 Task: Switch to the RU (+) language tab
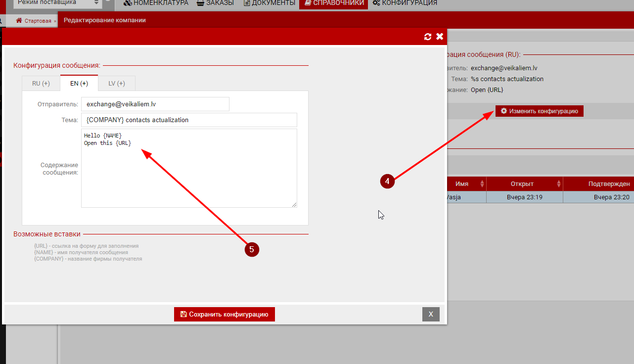41,83
